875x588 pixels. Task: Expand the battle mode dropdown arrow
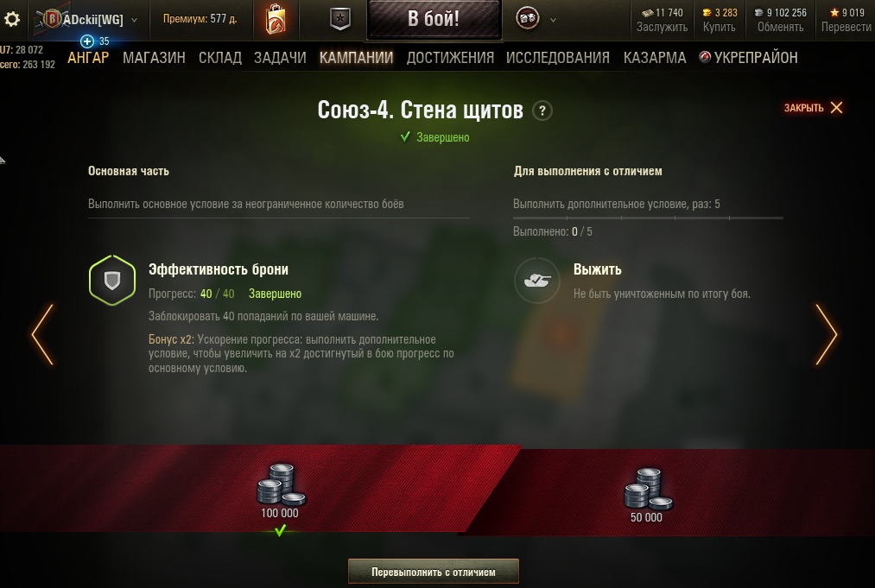click(553, 20)
